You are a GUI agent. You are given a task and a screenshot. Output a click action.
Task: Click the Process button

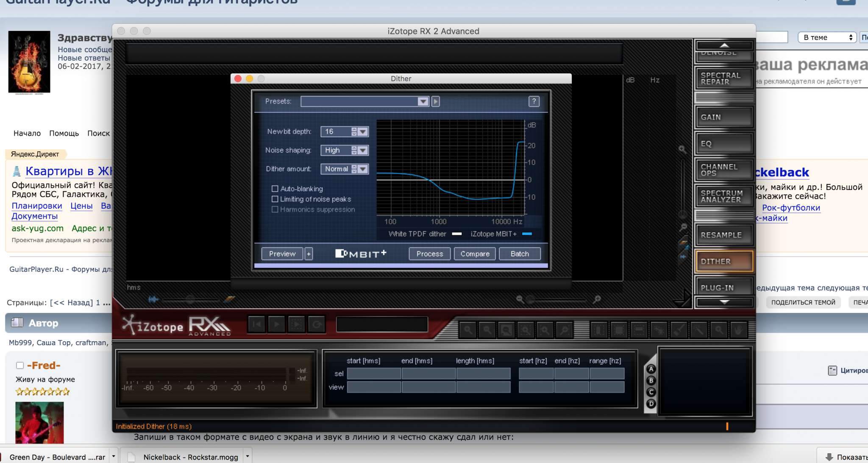tap(429, 254)
